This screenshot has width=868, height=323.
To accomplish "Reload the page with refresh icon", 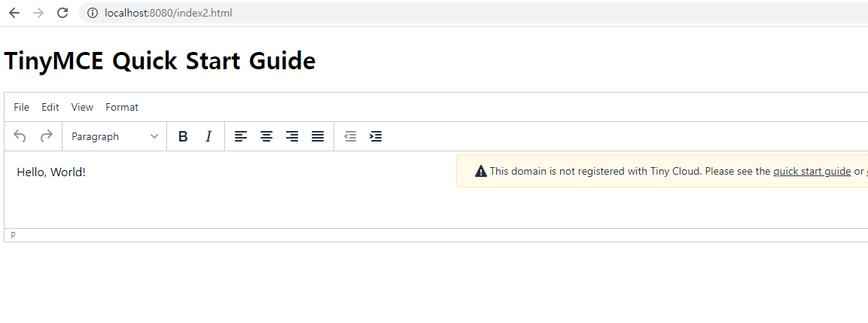I will (x=62, y=13).
